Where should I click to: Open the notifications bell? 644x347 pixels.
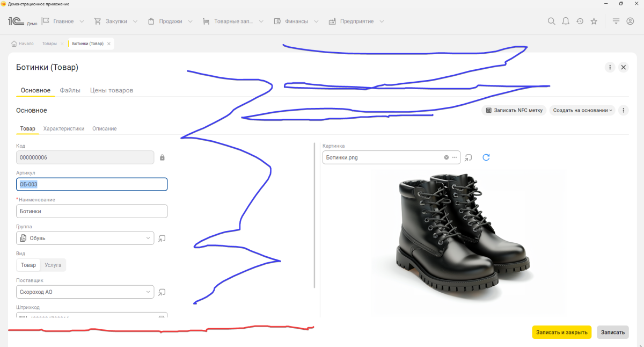point(566,21)
